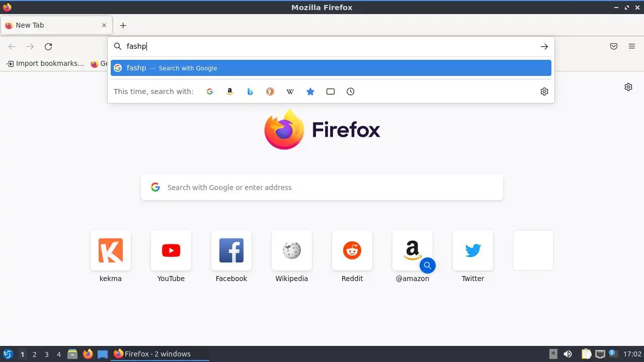644x362 pixels.
Task: Reload the current page
Action: (x=48, y=46)
